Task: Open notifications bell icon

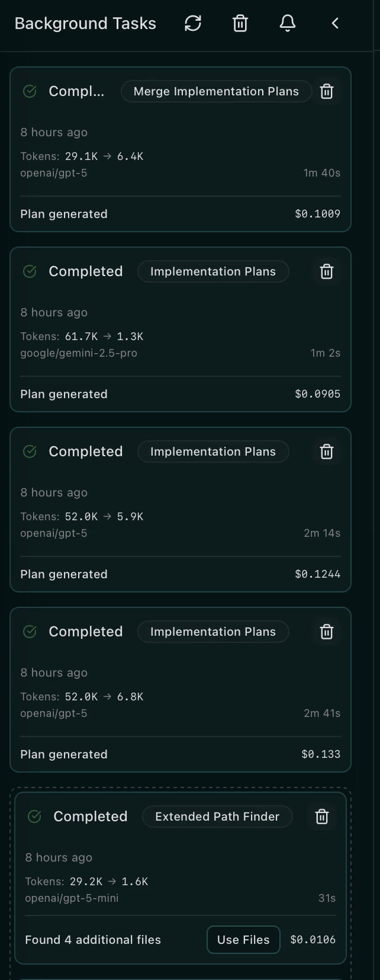Action: click(288, 23)
